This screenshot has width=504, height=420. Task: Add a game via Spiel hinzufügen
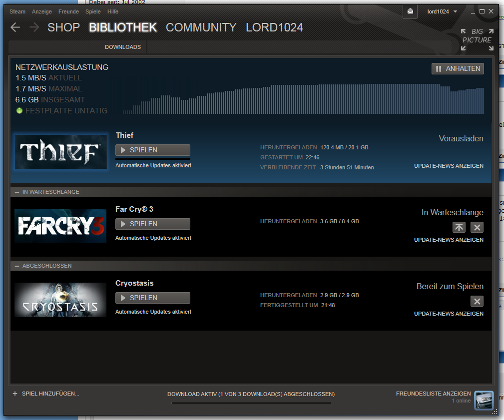pos(50,394)
